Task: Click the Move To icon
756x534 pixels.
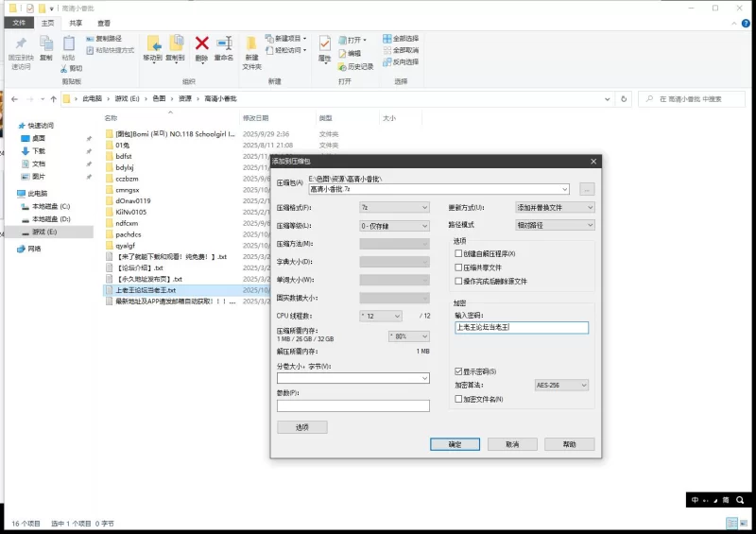Action: coord(152,43)
